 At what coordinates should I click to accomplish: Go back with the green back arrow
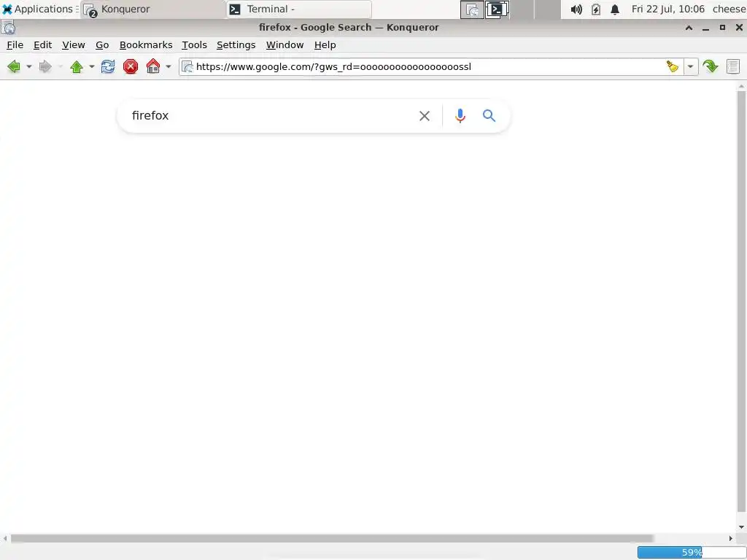14,66
